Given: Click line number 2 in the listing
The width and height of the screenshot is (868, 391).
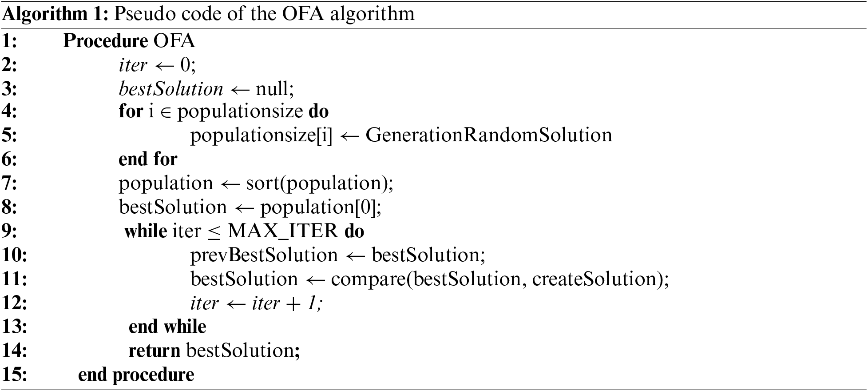Looking at the screenshot, I should point(9,65).
